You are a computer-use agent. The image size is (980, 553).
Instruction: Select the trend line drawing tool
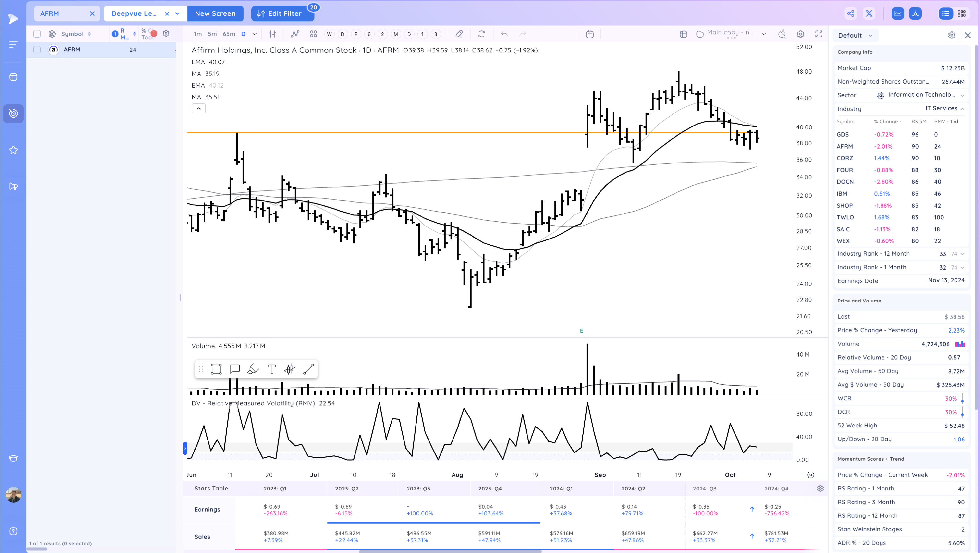(x=308, y=369)
